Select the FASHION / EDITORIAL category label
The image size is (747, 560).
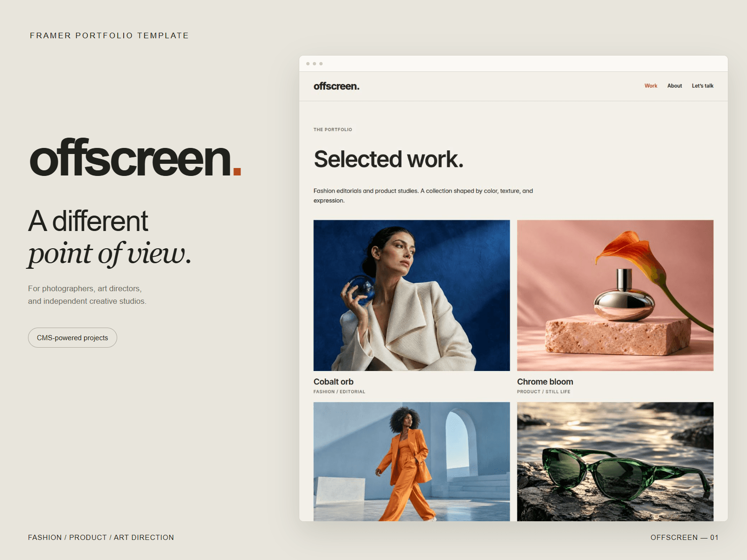pyautogui.click(x=339, y=392)
